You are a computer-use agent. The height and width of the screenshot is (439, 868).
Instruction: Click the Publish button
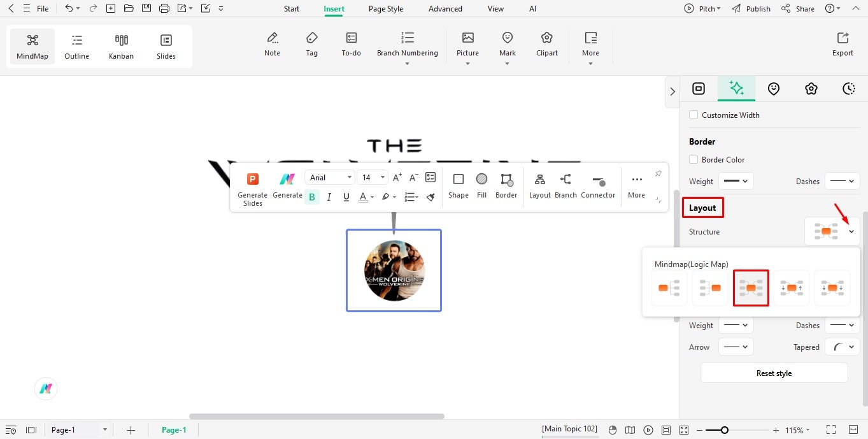(751, 9)
